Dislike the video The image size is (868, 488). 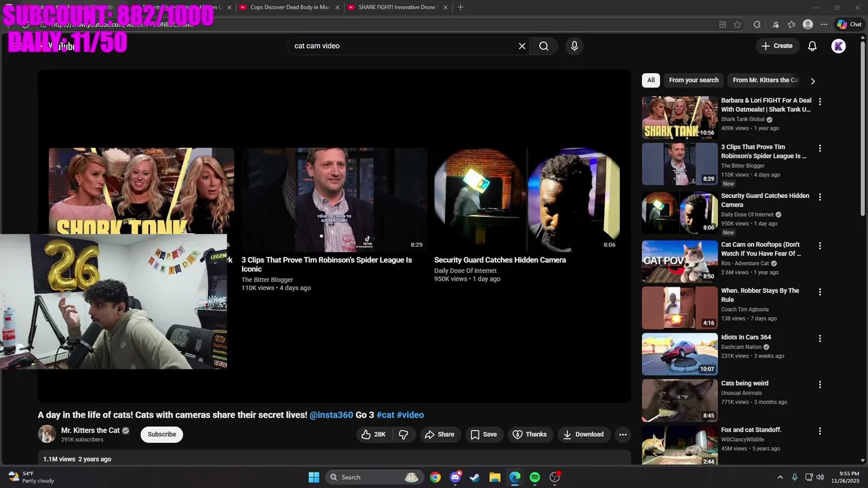point(403,434)
